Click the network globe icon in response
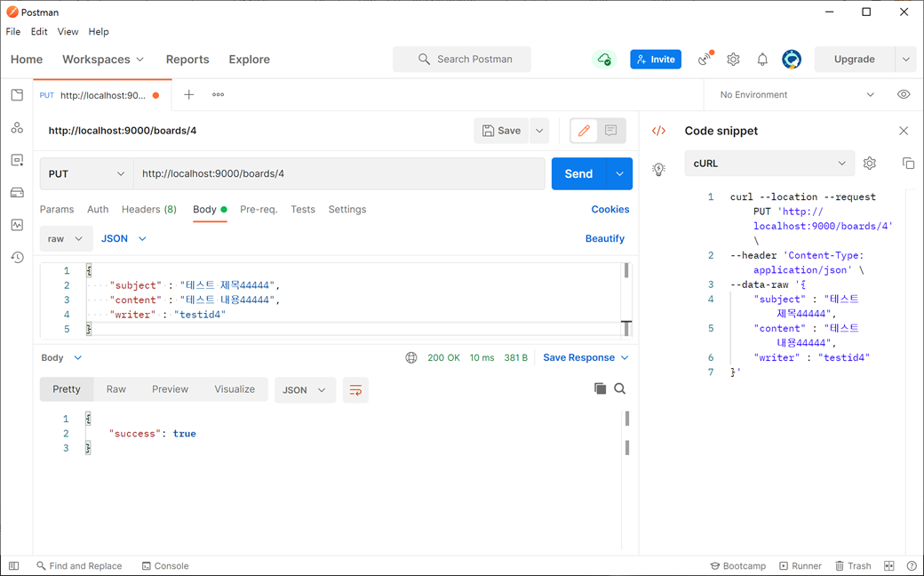 click(x=411, y=357)
